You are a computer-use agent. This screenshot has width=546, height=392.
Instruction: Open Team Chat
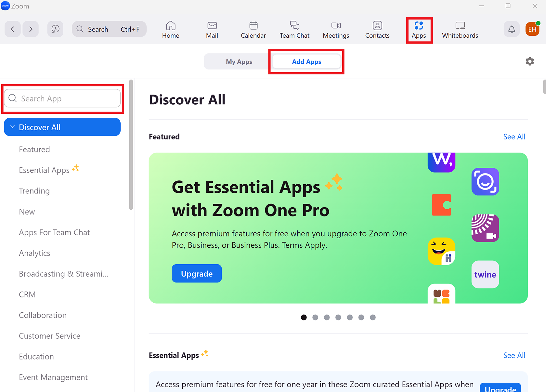click(294, 30)
